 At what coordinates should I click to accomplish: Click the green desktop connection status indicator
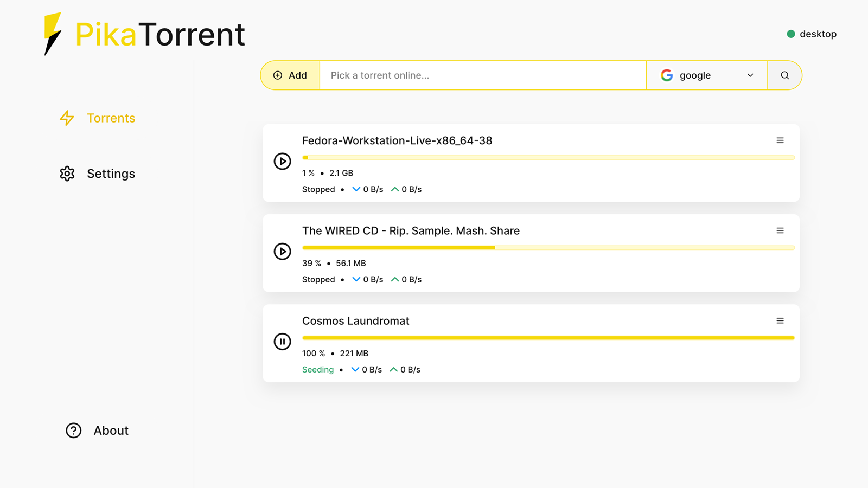pos(791,34)
